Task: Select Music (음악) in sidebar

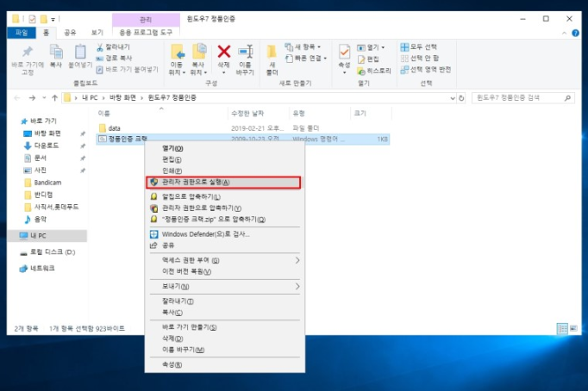Action: pyautogui.click(x=34, y=220)
